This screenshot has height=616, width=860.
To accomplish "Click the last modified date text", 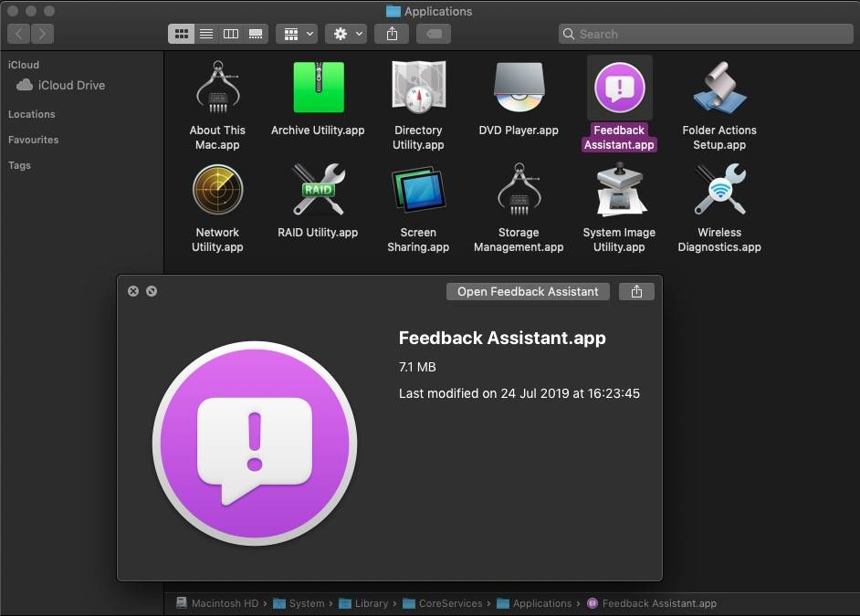I will point(519,393).
